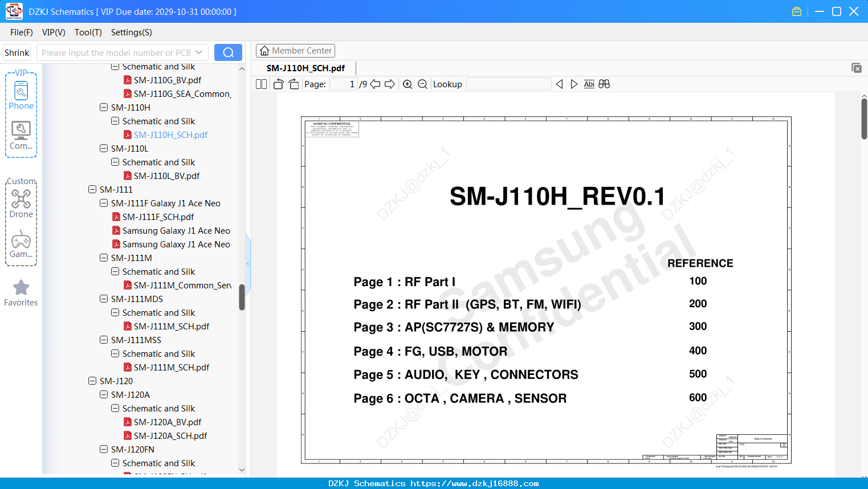The height and width of the screenshot is (489, 868).
Task: Collapse the side panel with the splitter handle
Action: click(x=248, y=263)
